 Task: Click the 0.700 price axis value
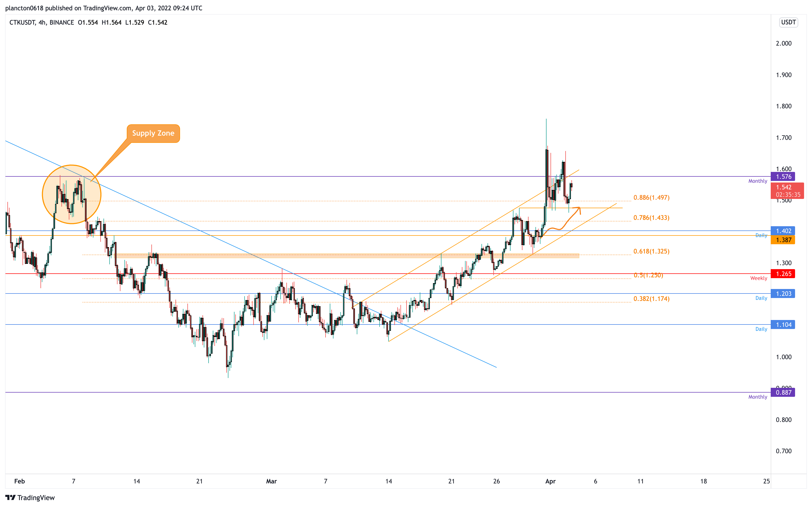point(783,451)
